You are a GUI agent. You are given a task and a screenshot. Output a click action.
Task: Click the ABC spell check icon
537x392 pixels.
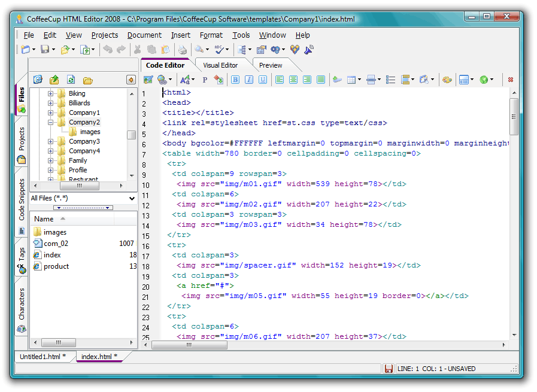(x=219, y=50)
